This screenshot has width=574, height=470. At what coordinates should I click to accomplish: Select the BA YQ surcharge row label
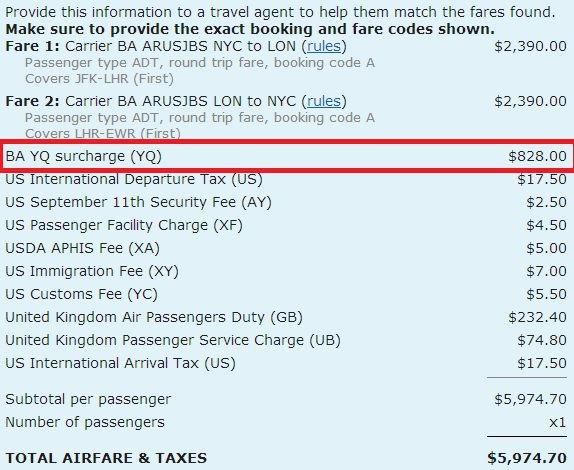[x=83, y=156]
